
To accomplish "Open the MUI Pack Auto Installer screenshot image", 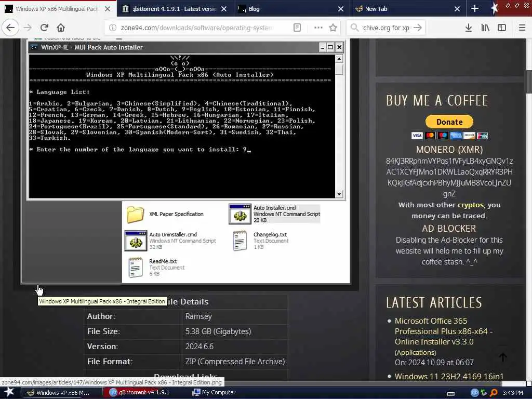I will click(186, 161).
